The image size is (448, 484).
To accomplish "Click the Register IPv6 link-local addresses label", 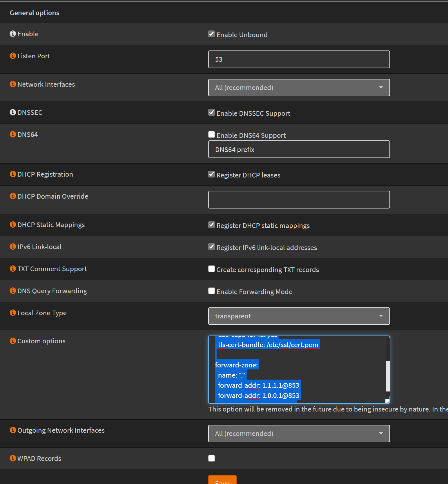I will click(x=266, y=248).
